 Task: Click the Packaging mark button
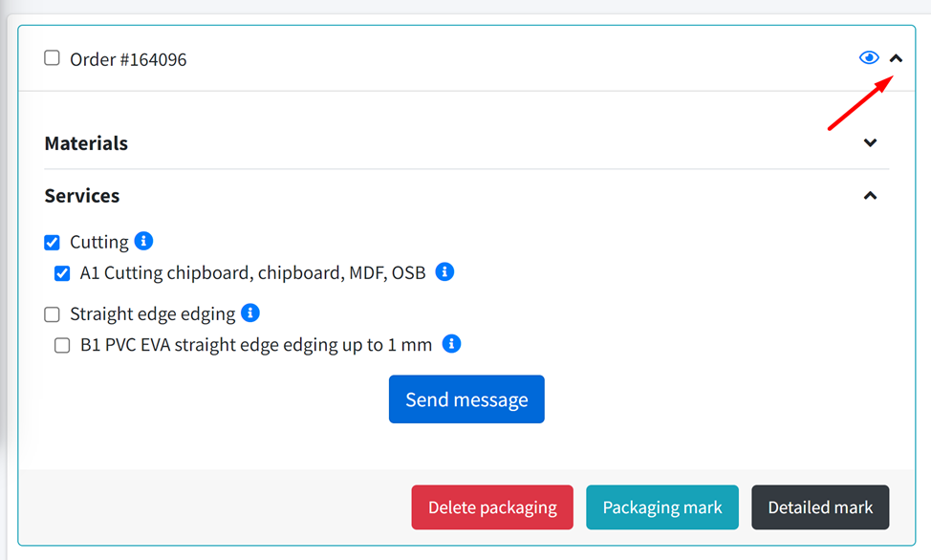tap(661, 507)
